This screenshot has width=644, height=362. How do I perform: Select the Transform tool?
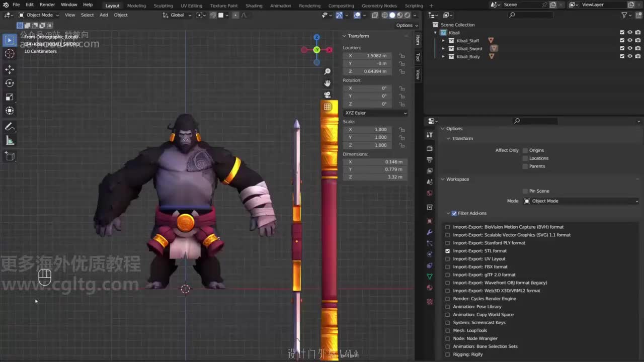tap(10, 111)
